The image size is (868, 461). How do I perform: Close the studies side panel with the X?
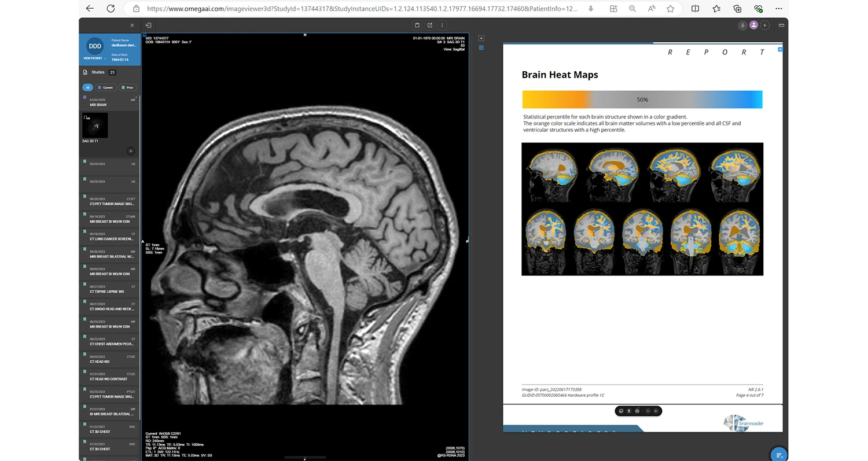point(132,25)
